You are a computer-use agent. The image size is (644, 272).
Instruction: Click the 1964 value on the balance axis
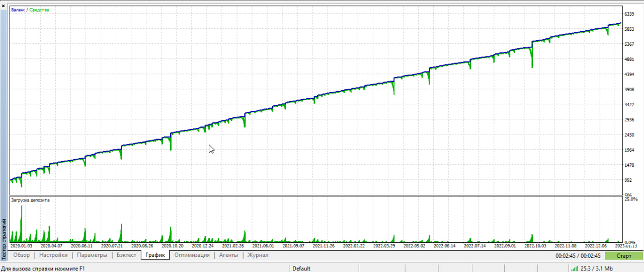click(x=630, y=150)
